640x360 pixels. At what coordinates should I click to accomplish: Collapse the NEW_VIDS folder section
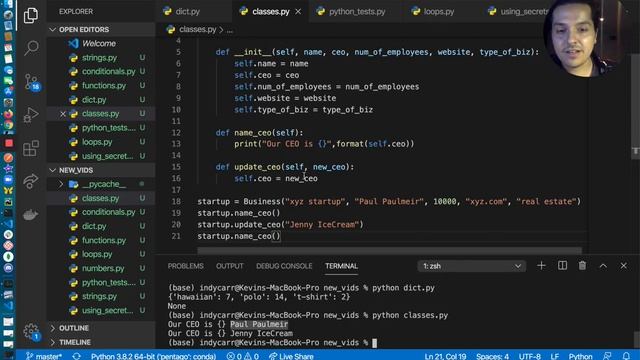click(76, 170)
